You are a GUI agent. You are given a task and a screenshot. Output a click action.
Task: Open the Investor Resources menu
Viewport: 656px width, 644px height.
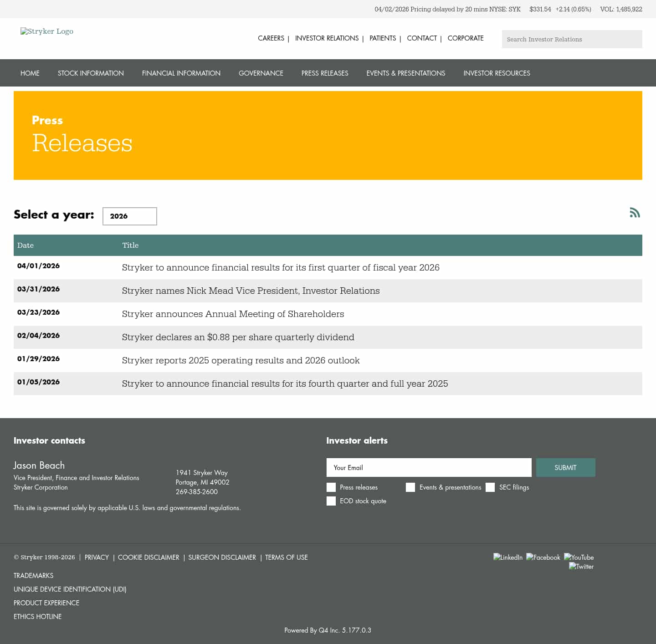pos(497,73)
